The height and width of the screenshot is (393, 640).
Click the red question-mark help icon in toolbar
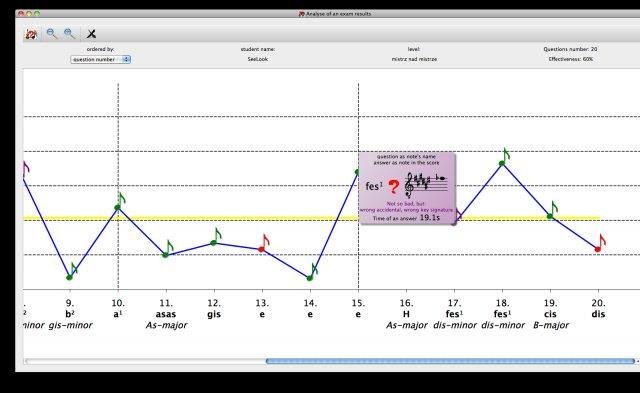[x=31, y=34]
